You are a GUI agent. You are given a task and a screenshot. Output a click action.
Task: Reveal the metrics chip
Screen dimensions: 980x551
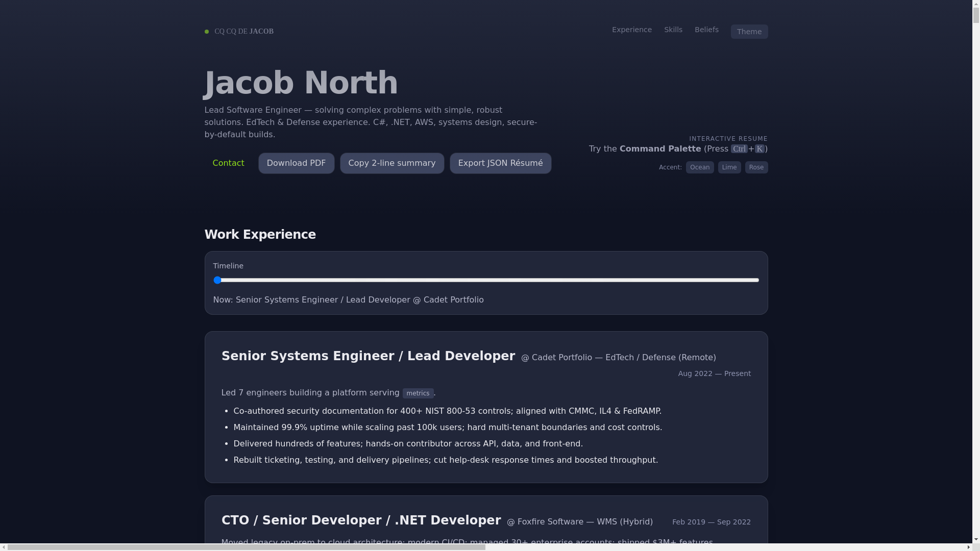(x=418, y=393)
